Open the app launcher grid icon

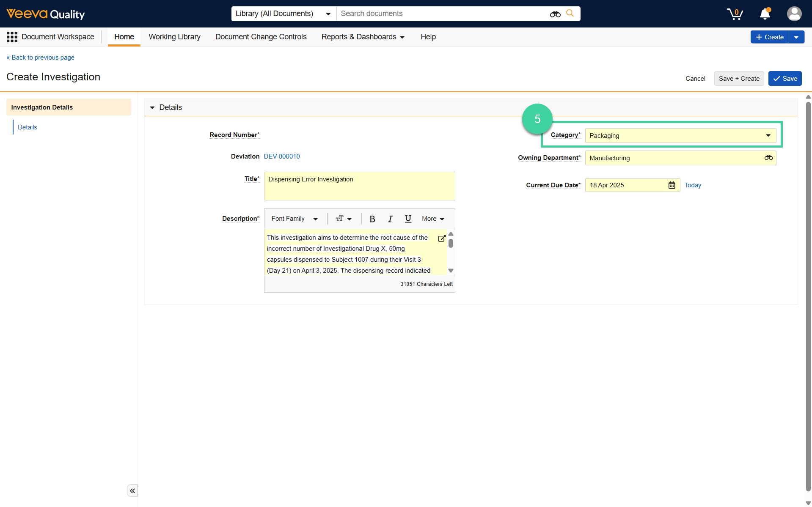12,37
